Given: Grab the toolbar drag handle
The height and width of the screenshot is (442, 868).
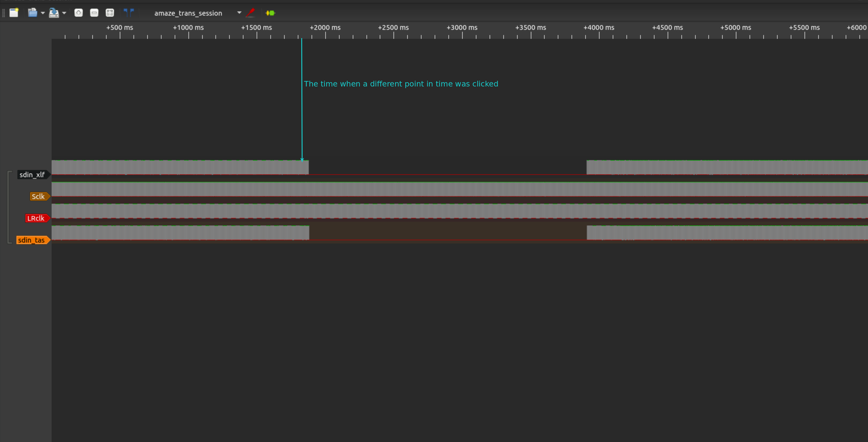Looking at the screenshot, I should click(3, 13).
